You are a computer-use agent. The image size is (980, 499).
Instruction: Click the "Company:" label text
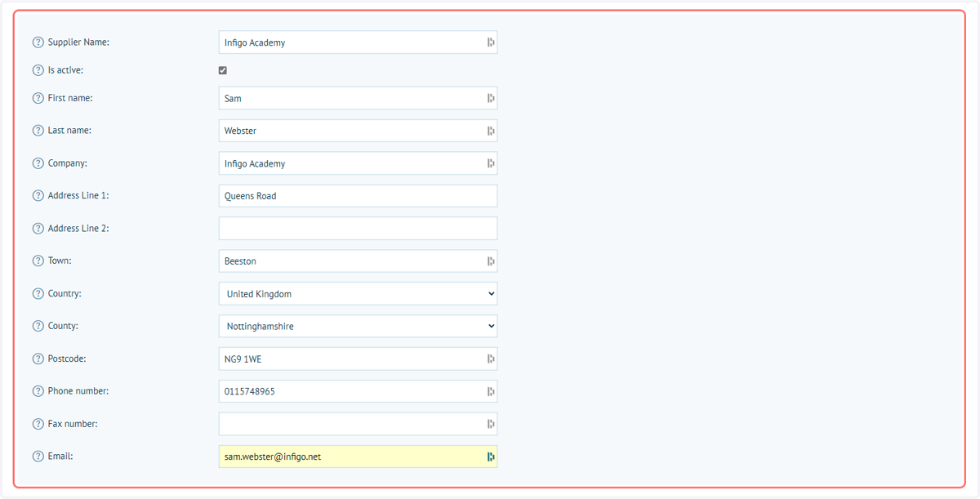point(68,163)
